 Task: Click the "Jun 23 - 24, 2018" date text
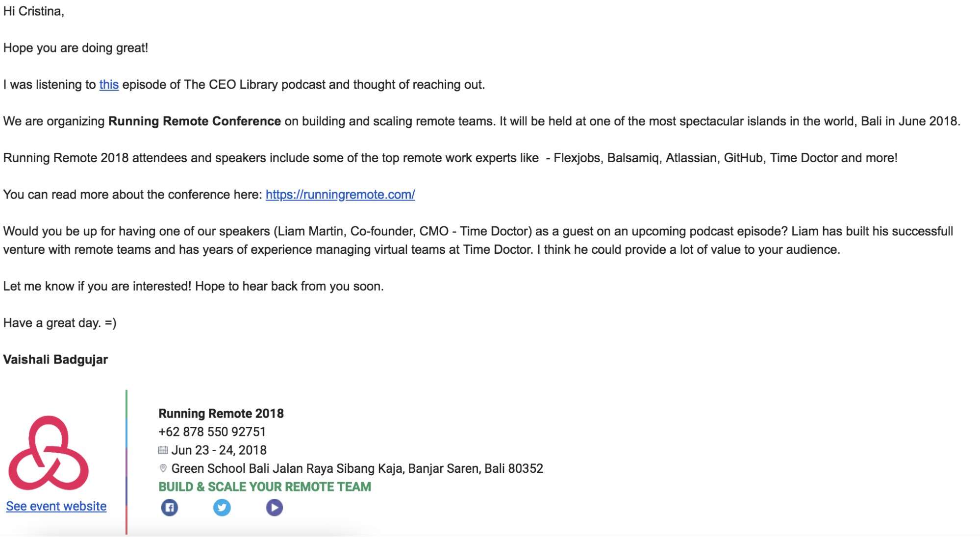pos(219,450)
